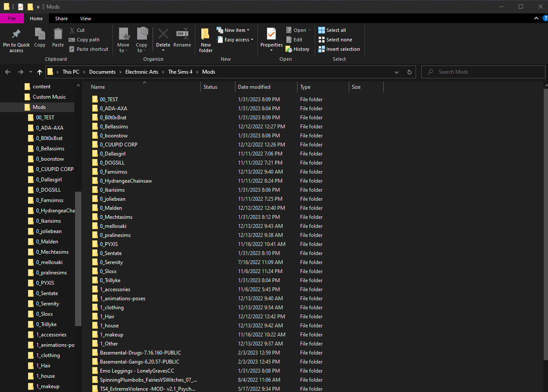Navigate to Electronic Arts in breadcrumb

pos(142,72)
